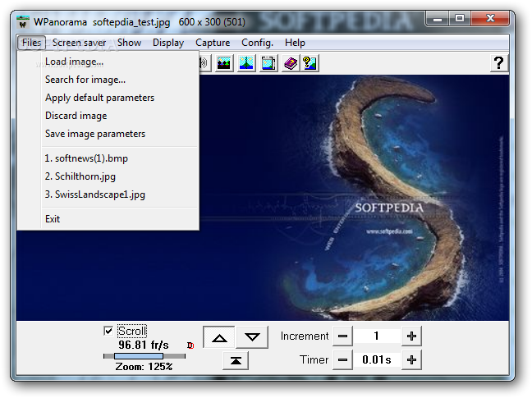Open recent file SwissLandscape1.jpg

108,194
